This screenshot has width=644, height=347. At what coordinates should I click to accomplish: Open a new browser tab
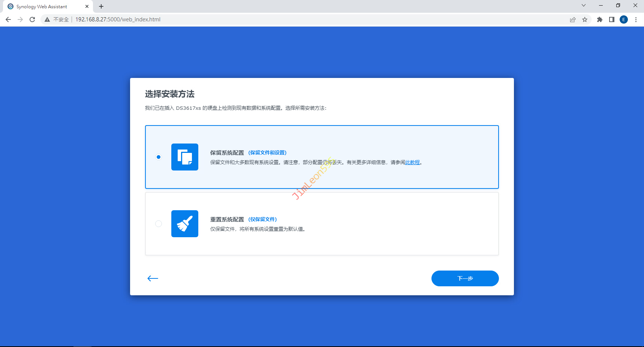[101, 6]
